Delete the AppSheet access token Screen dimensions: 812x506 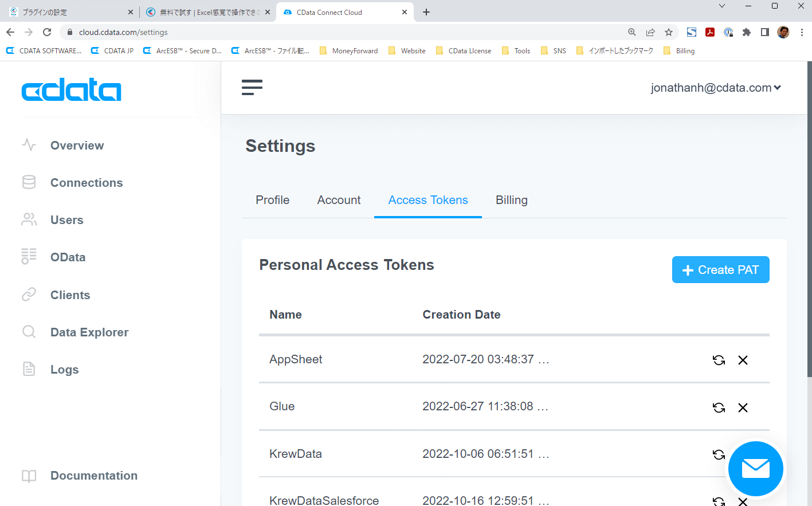743,360
